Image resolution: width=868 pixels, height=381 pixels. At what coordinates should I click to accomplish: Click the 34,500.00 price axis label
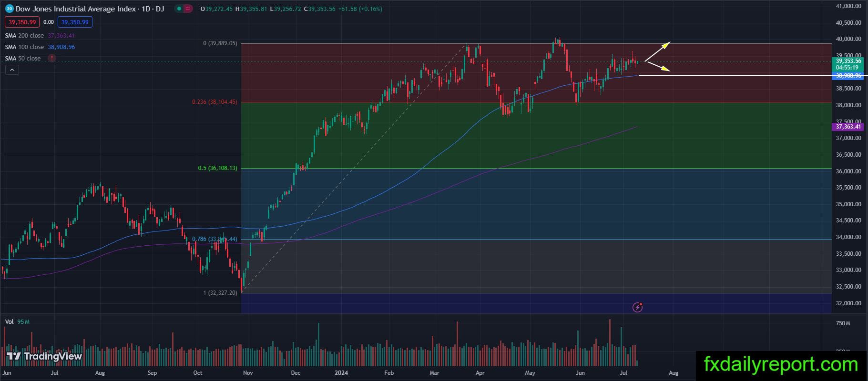[x=848, y=221]
